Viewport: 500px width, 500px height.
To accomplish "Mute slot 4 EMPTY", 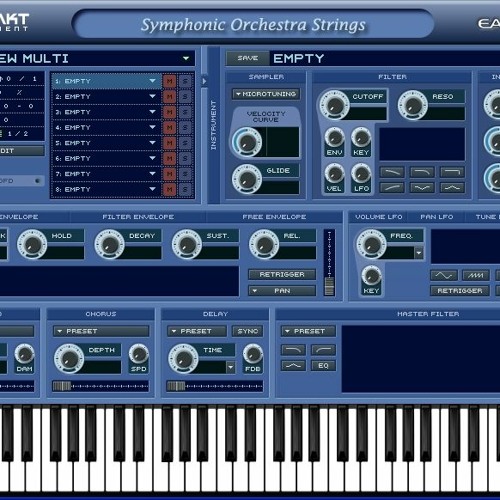I will pyautogui.click(x=169, y=127).
